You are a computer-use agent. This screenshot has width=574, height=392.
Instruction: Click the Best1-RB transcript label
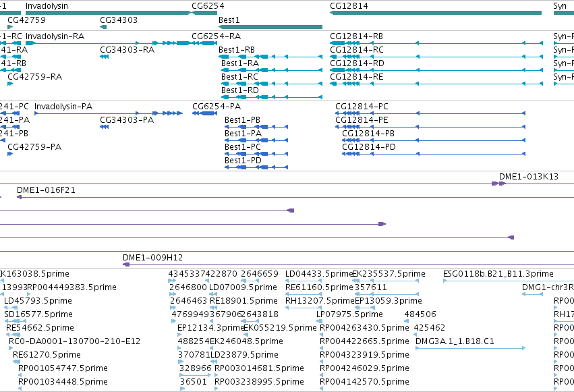[x=237, y=50]
